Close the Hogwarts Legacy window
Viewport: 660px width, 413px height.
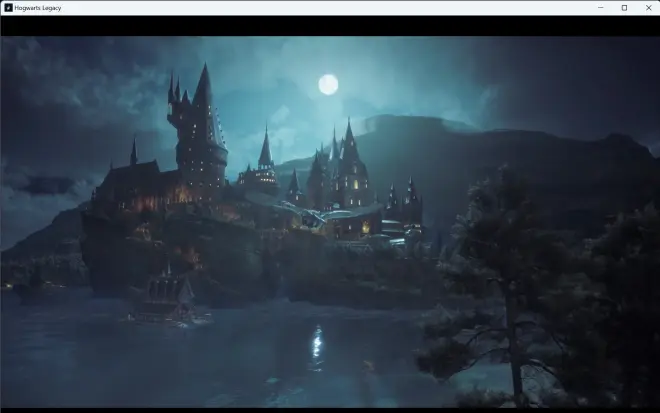[647, 7]
